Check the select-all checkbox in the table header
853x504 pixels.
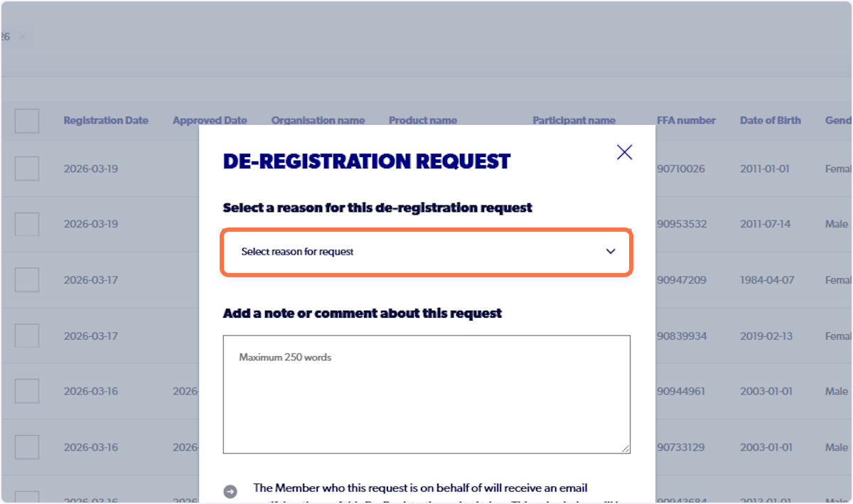tap(26, 121)
